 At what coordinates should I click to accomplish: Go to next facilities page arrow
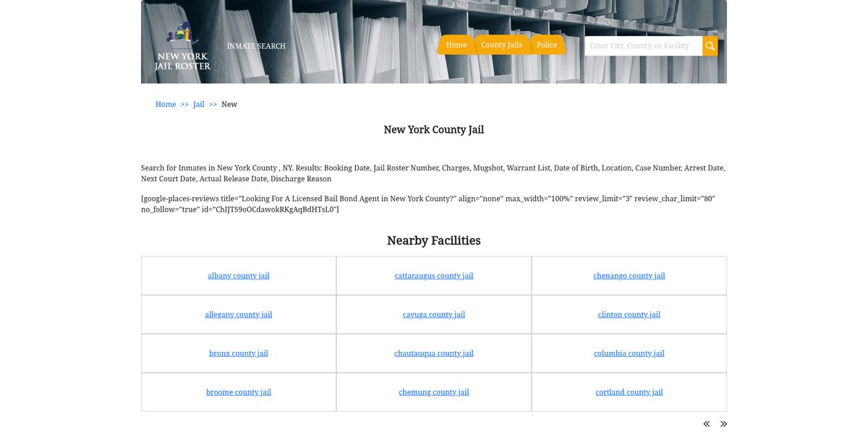[723, 424]
